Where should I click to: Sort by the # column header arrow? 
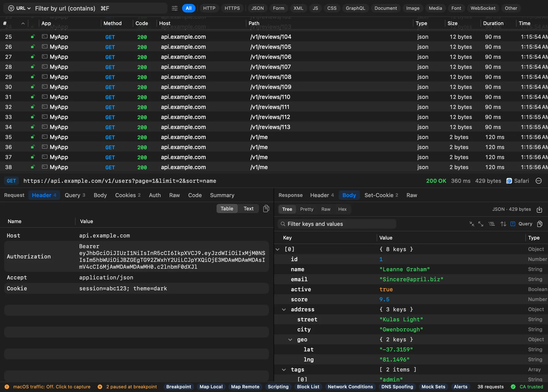pos(23,23)
